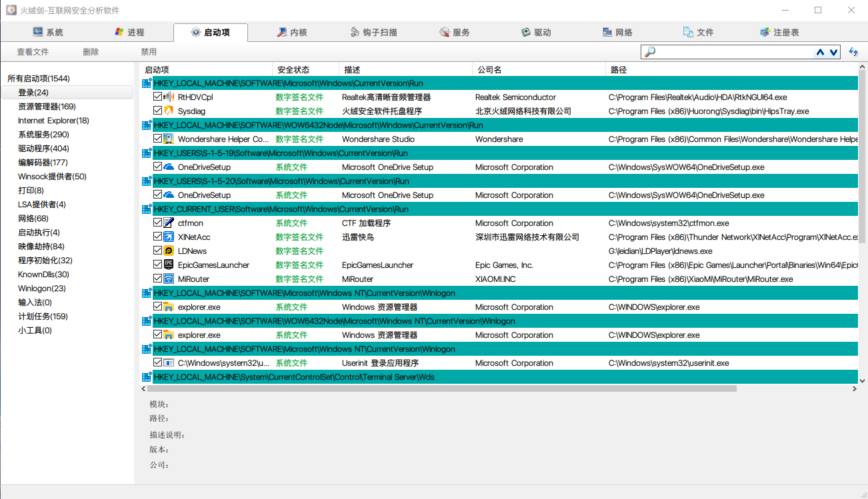Open the 钩子扫描 tab
Image resolution: width=868 pixels, height=499 pixels.
coord(373,32)
